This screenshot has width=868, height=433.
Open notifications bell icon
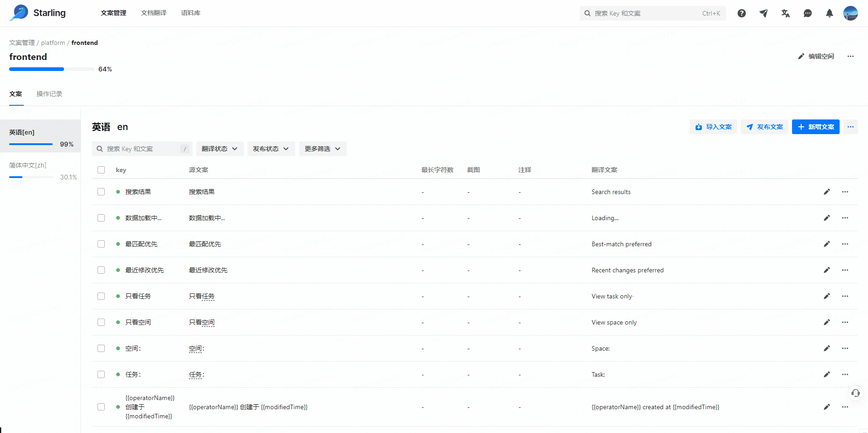829,13
